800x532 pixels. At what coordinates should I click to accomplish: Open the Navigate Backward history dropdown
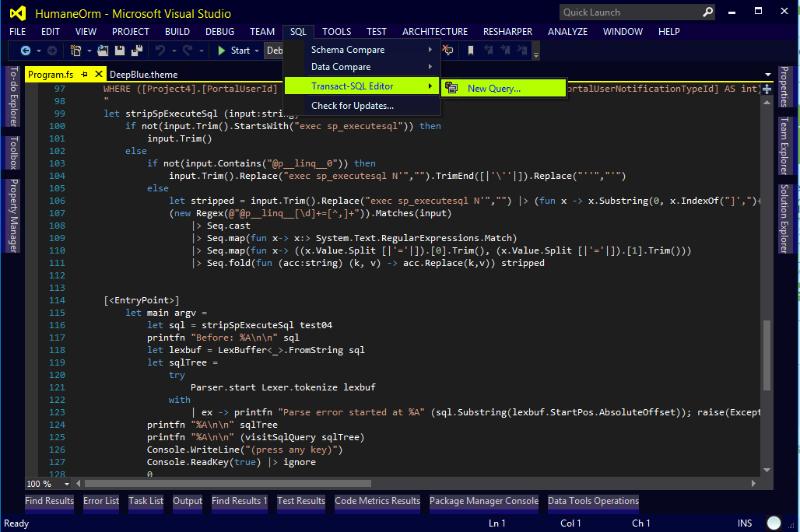[x=39, y=51]
